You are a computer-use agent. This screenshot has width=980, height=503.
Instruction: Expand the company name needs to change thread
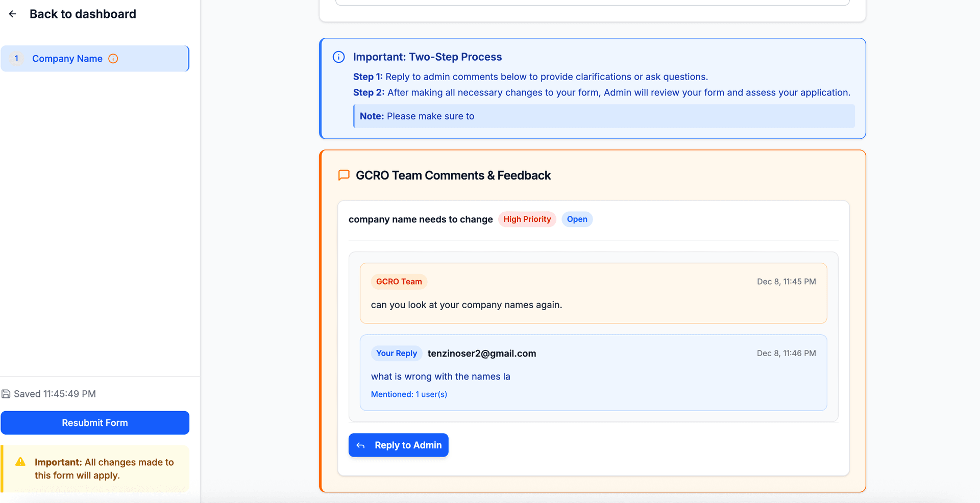click(420, 219)
